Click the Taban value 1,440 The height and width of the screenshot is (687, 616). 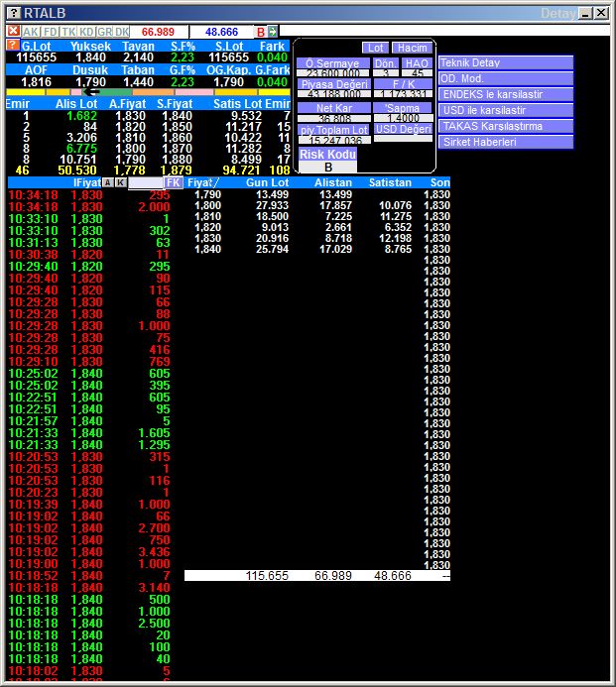[x=138, y=82]
